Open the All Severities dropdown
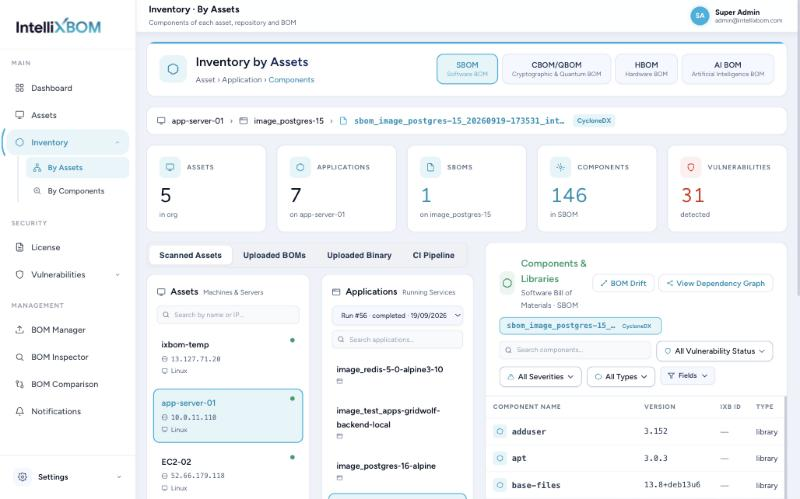The image size is (800, 499). coord(540,377)
